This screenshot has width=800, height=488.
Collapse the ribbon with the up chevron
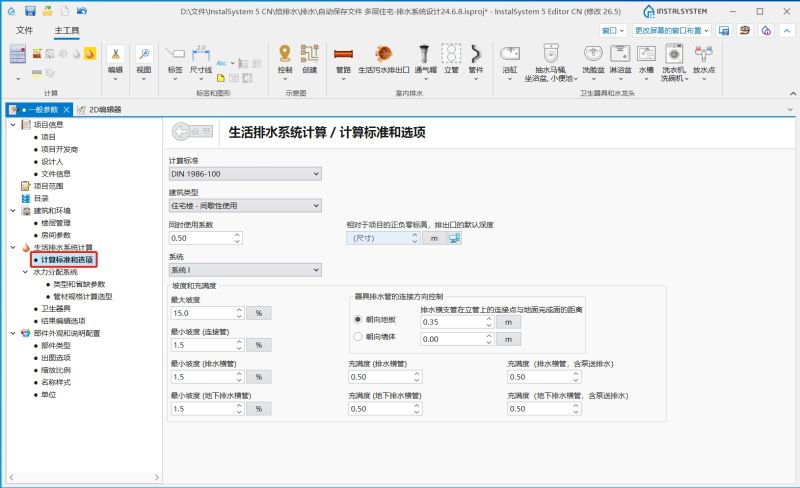tap(787, 31)
